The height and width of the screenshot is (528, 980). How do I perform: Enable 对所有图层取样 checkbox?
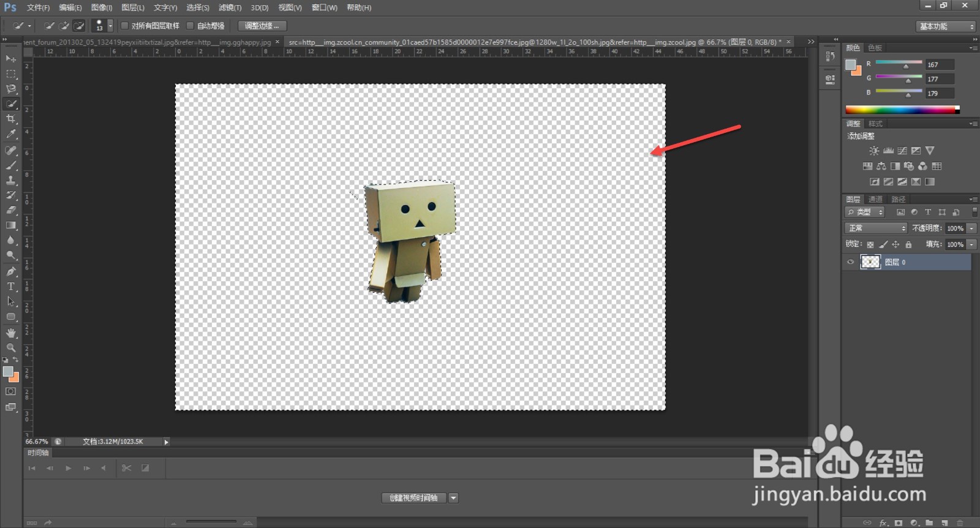point(125,26)
